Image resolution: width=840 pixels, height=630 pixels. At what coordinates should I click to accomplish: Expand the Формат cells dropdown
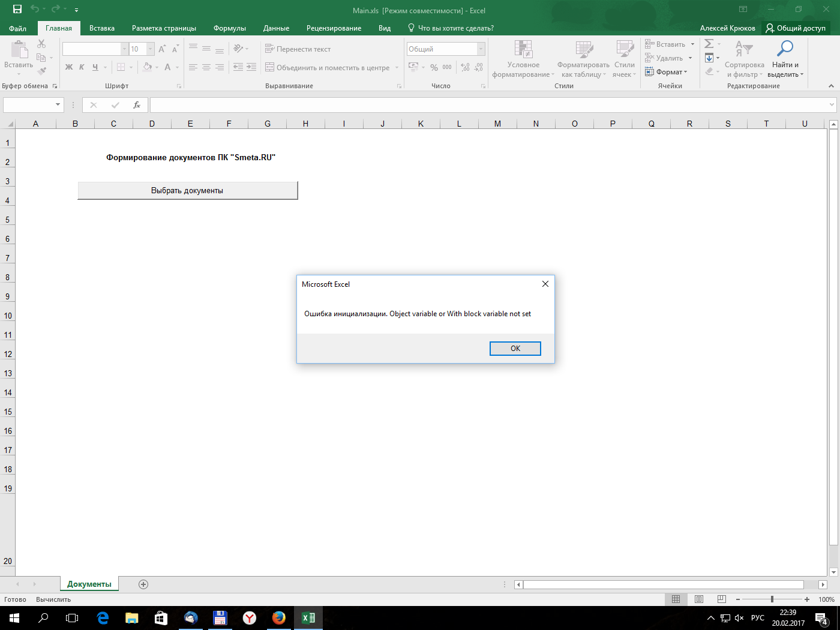667,72
